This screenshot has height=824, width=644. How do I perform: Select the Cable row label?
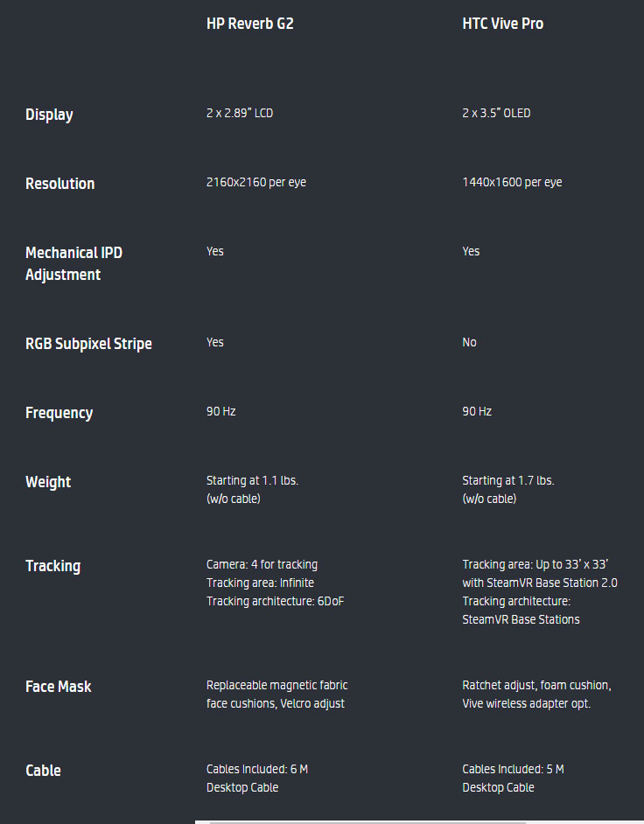(43, 771)
